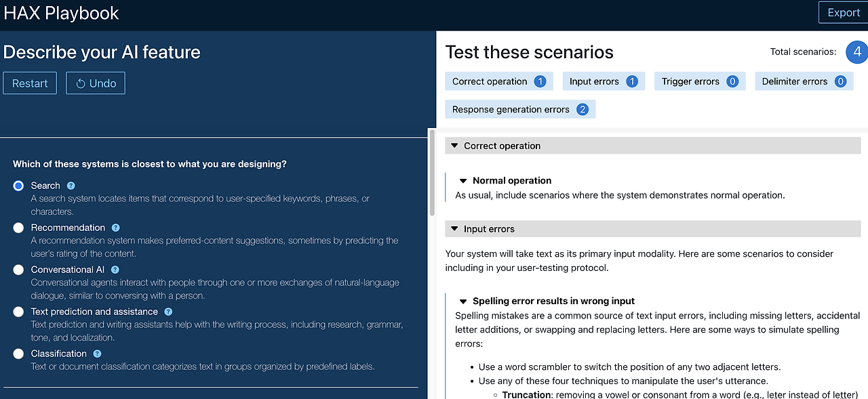Click the Restart button
Image resolution: width=868 pixels, height=399 pixels.
(x=30, y=83)
